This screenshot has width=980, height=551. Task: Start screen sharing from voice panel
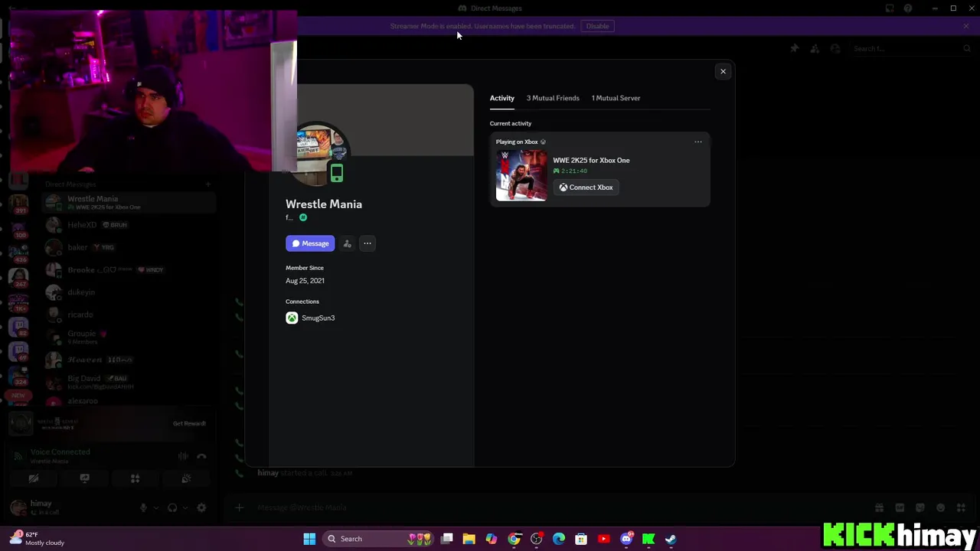[84, 479]
